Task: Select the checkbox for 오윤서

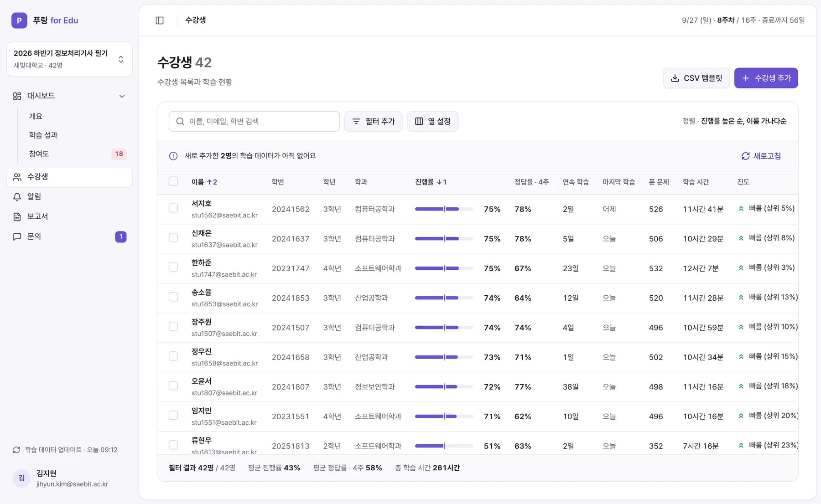Action: click(x=173, y=386)
